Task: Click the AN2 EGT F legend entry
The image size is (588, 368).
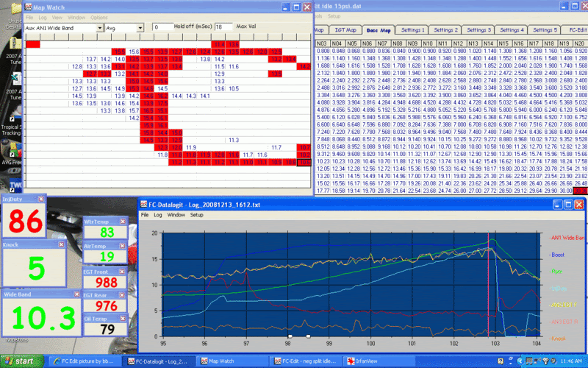Action: [563, 305]
